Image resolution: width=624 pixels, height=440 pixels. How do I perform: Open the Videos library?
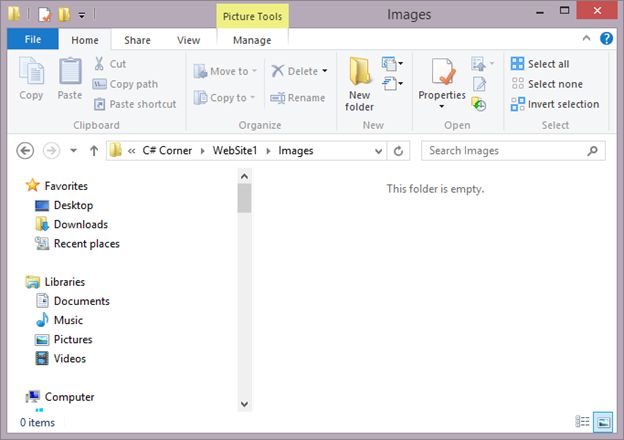coord(60,358)
